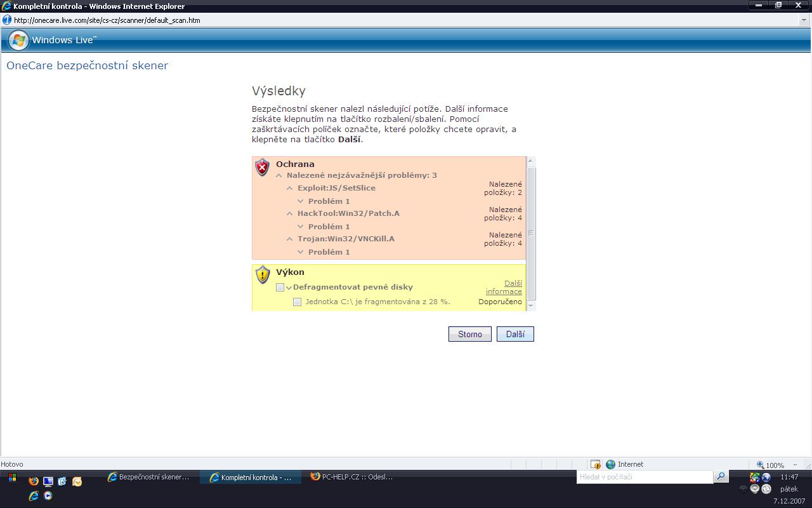Click the results list scroll-down arrow
Viewport: 812px width, 508px height.
pos(531,305)
